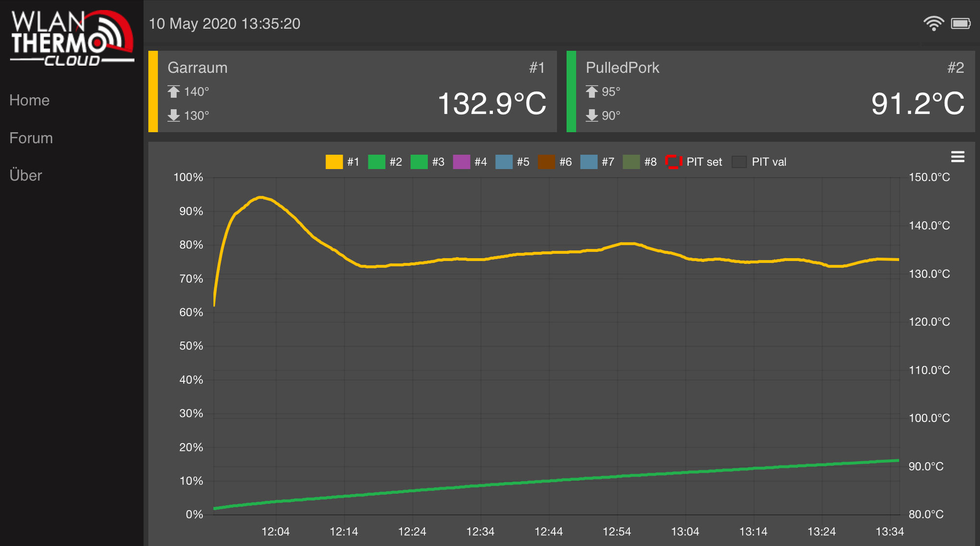
Task: Open the chart hamburger menu
Action: pyautogui.click(x=958, y=157)
